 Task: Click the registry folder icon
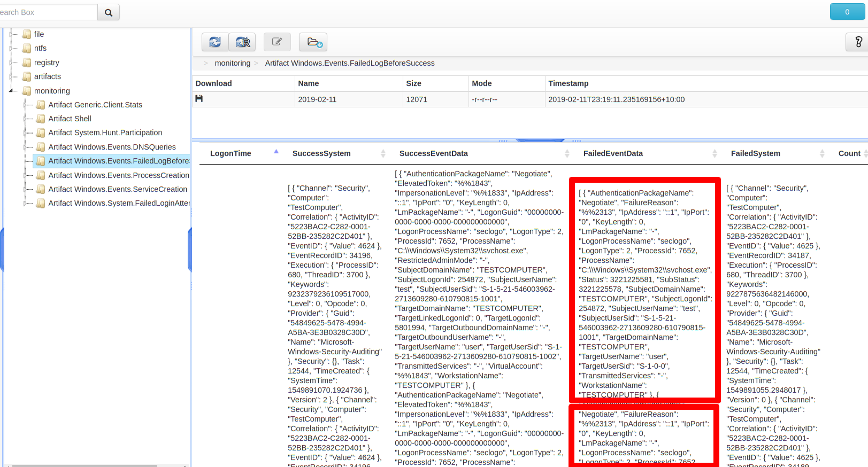click(27, 63)
